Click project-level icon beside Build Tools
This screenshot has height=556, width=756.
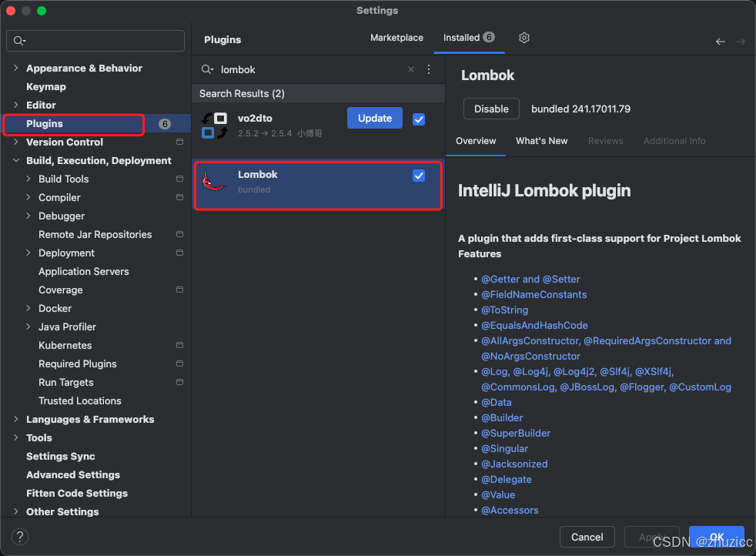180,179
